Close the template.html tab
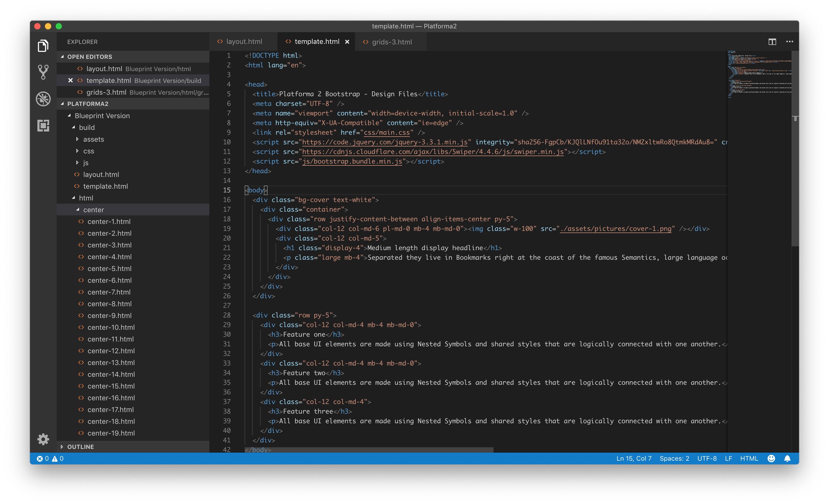Screen dimensions: 829x504 347,42
